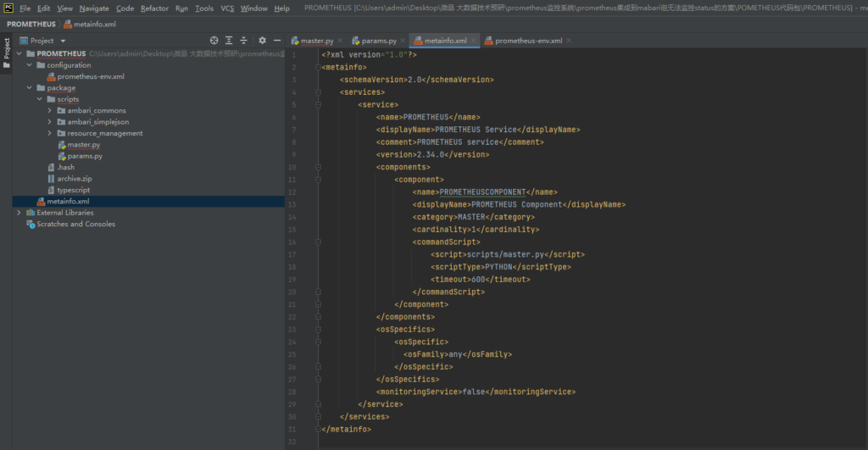Screen dimensions: 868x450
Task: Select typescript file in project tree
Action: pos(73,190)
